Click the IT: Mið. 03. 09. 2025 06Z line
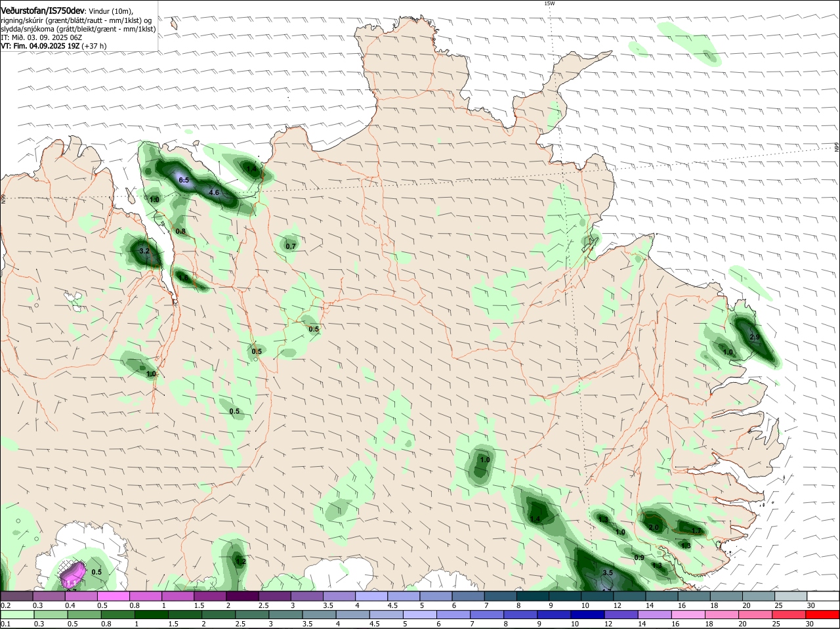Viewport: 840px width, 629px height. tap(41, 37)
